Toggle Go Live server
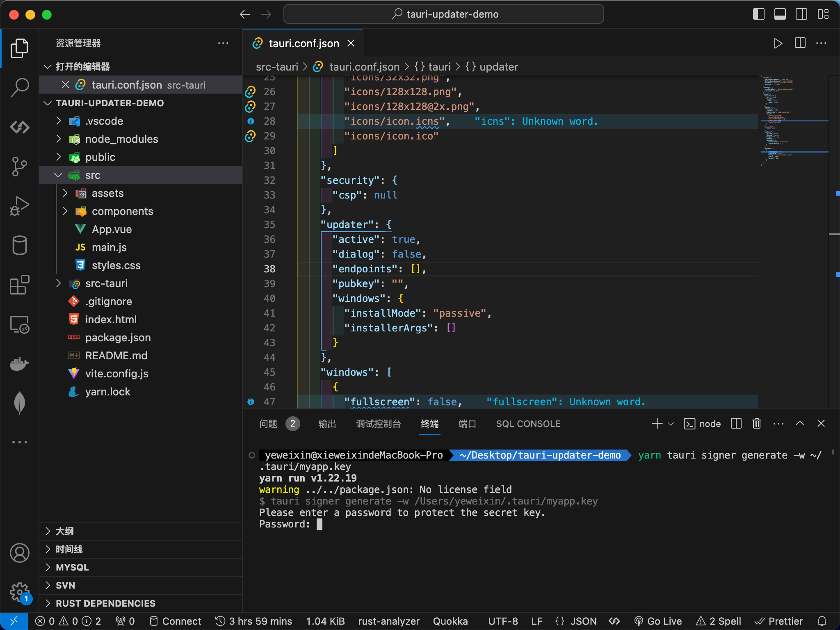This screenshot has width=840, height=630. tap(658, 621)
